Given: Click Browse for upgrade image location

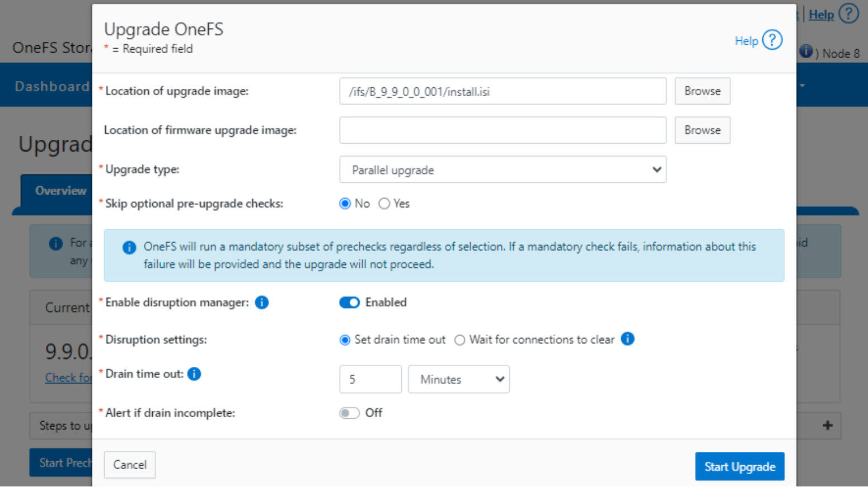Looking at the screenshot, I should (702, 91).
